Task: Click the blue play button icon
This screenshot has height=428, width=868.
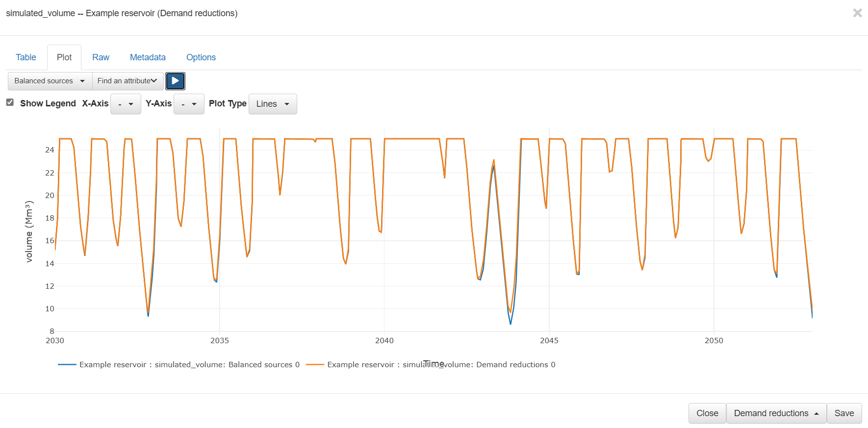Action: tap(175, 81)
